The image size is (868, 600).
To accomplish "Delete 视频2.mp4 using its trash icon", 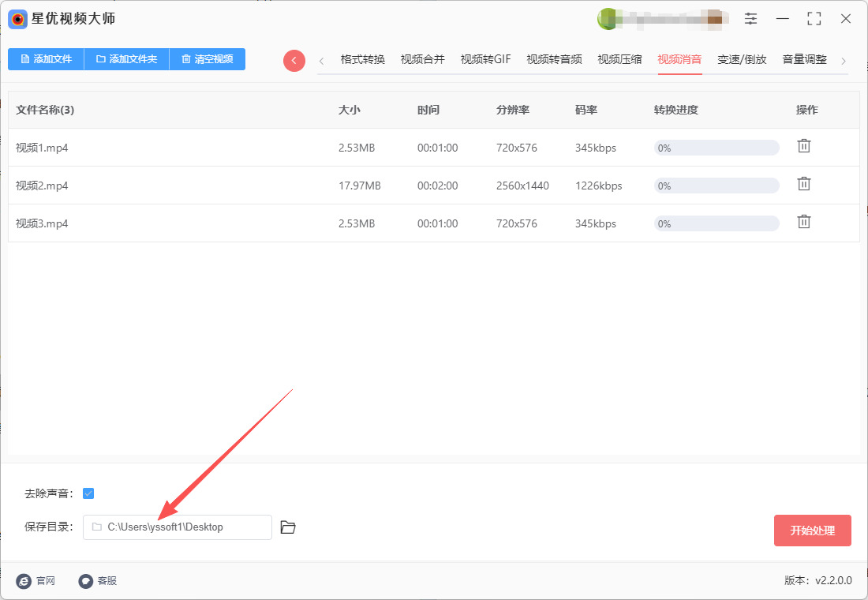I will coord(803,184).
